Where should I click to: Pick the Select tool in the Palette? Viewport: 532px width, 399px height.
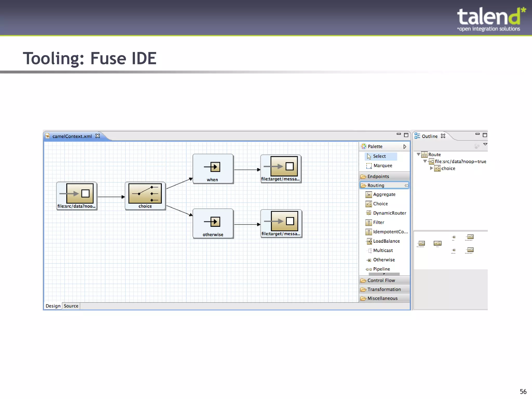[381, 156]
